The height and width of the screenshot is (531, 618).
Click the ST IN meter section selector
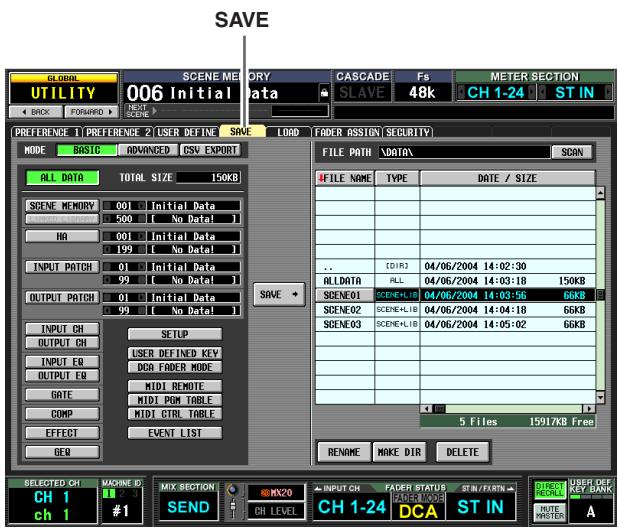pos(575,93)
